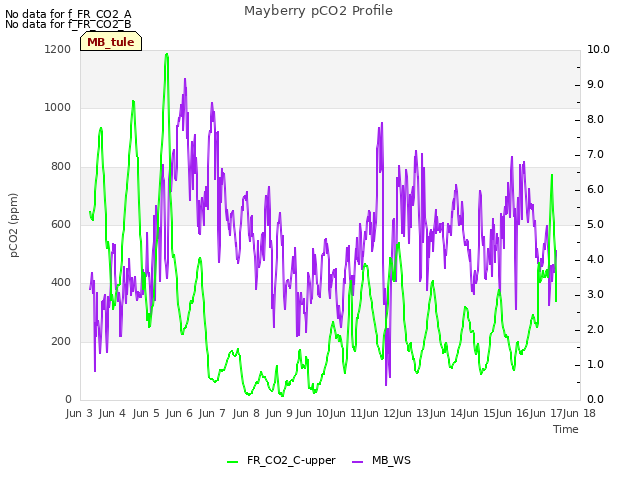The height and width of the screenshot is (480, 640).
Task: Click the Jun 5 x-axis tick label
Action: tap(146, 413)
